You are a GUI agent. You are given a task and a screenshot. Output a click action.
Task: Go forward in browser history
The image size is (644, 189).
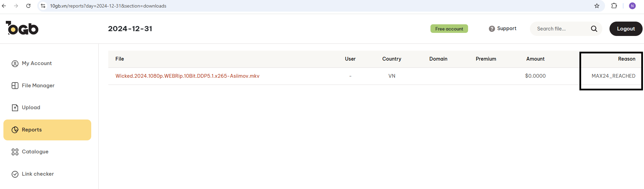click(x=16, y=6)
